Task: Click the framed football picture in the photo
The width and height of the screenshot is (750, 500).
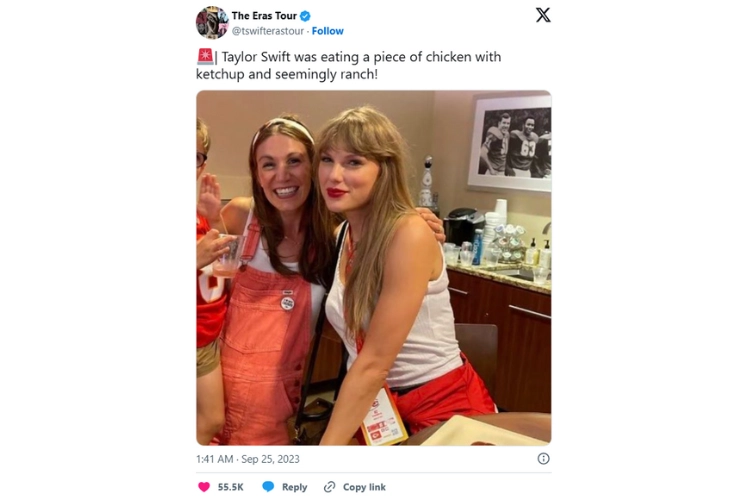Action: (x=510, y=141)
